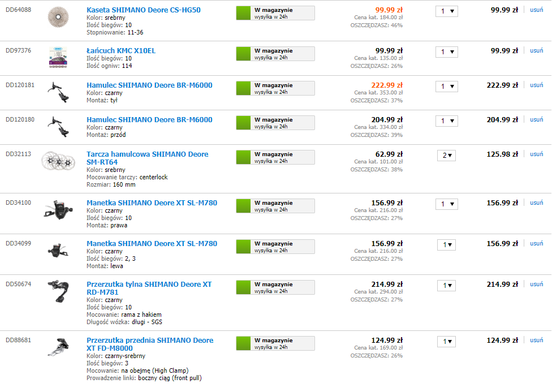Click the RD-M781 rear derailleur image

pyautogui.click(x=58, y=291)
